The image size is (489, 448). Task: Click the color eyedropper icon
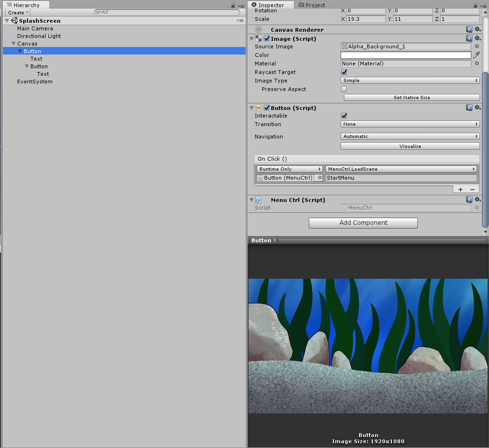pyautogui.click(x=477, y=55)
